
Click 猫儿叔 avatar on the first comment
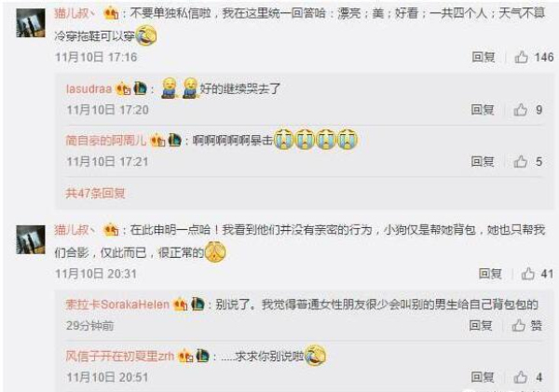(x=31, y=22)
